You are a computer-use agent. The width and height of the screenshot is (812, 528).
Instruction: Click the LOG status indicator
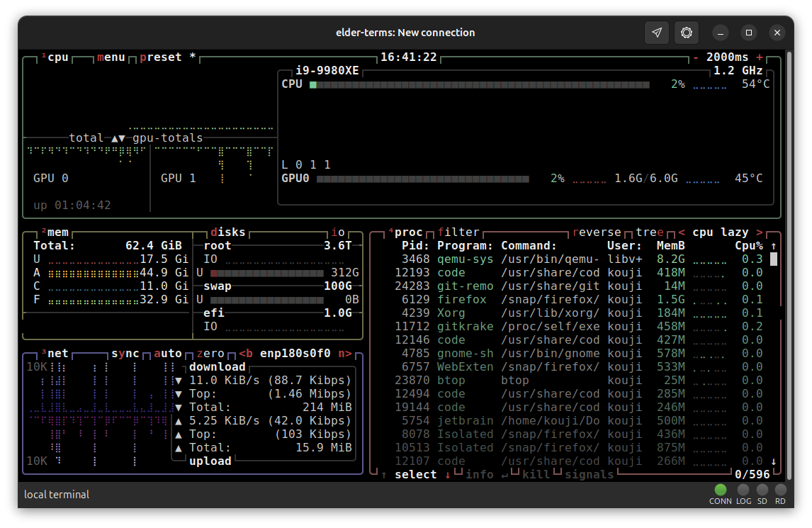point(743,490)
